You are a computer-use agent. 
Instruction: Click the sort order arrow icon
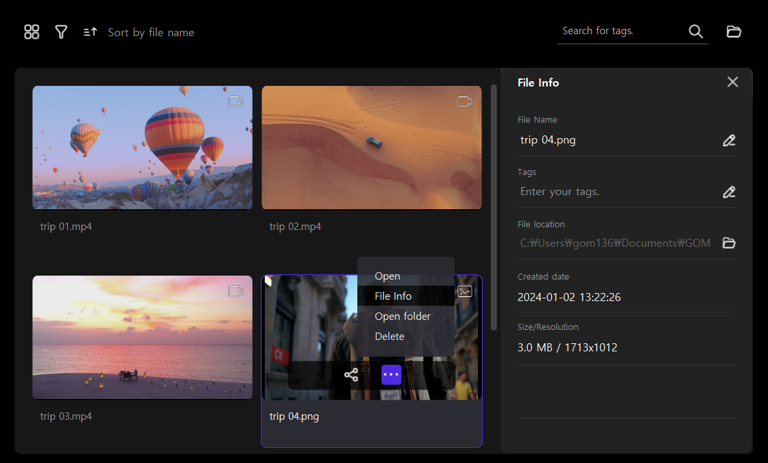(x=90, y=32)
